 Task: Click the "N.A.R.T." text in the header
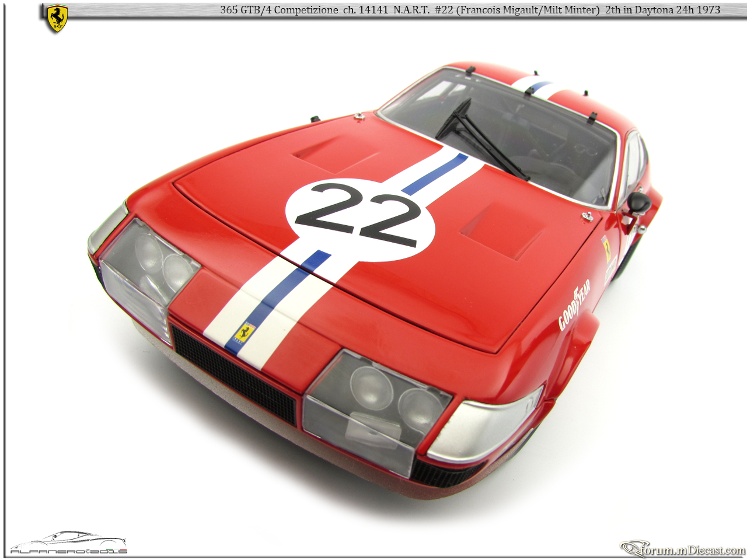coord(411,10)
